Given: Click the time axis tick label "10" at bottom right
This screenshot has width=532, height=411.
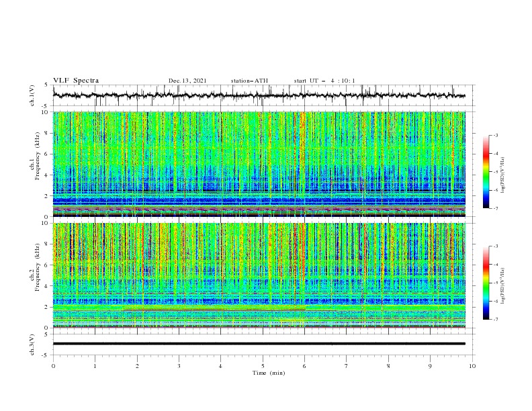Looking at the screenshot, I should [472, 366].
